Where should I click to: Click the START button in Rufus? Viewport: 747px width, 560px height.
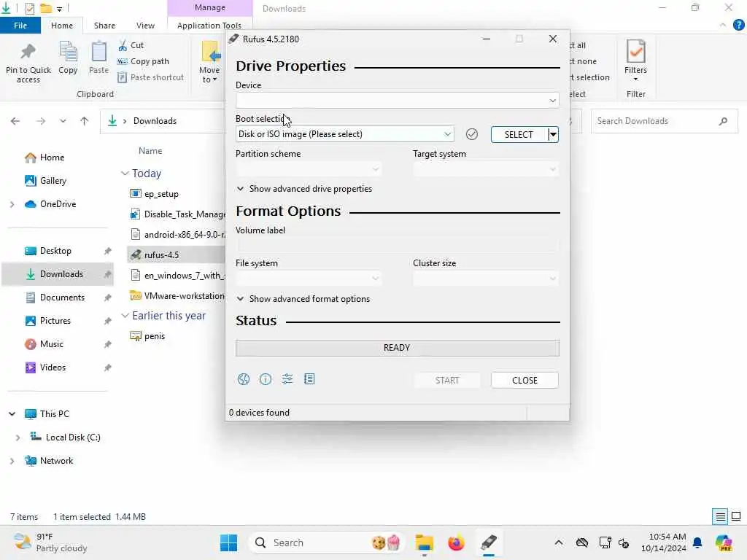tap(447, 380)
